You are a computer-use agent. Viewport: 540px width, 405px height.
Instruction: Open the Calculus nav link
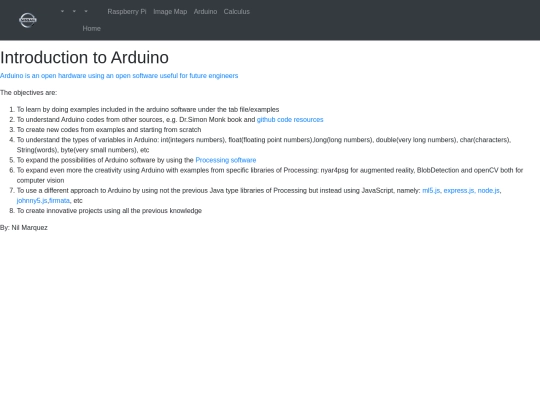(237, 12)
